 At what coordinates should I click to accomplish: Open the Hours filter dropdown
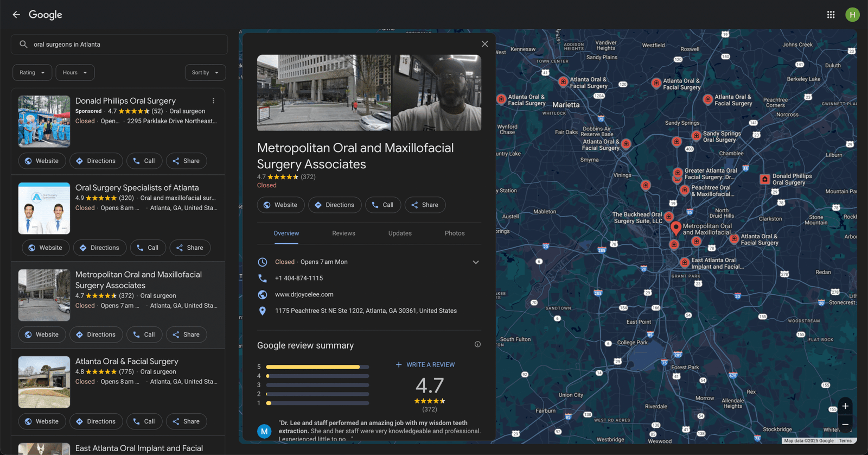point(75,73)
